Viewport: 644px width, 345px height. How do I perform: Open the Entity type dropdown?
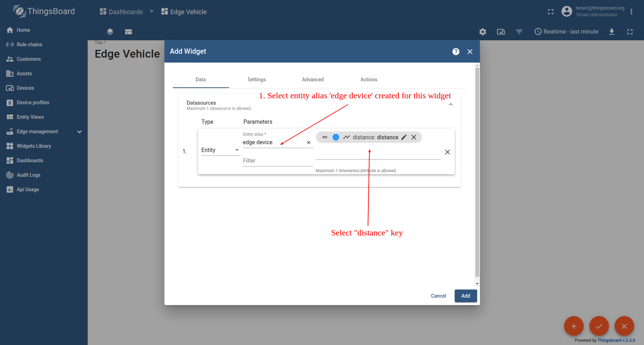pyautogui.click(x=220, y=150)
